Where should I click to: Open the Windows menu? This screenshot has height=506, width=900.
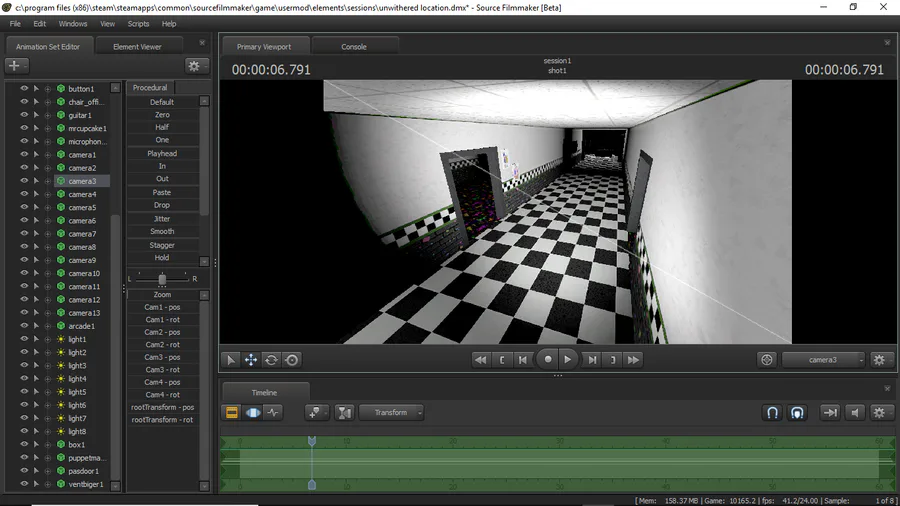tap(73, 24)
